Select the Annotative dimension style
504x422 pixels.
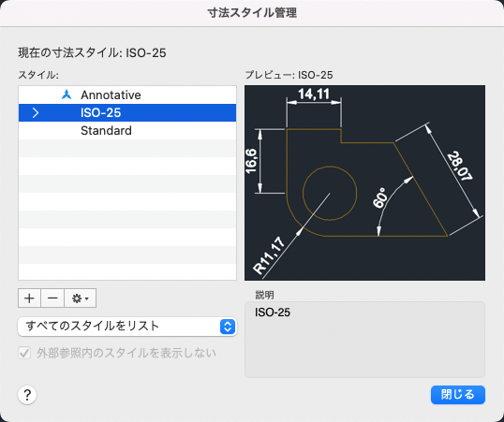127,95
